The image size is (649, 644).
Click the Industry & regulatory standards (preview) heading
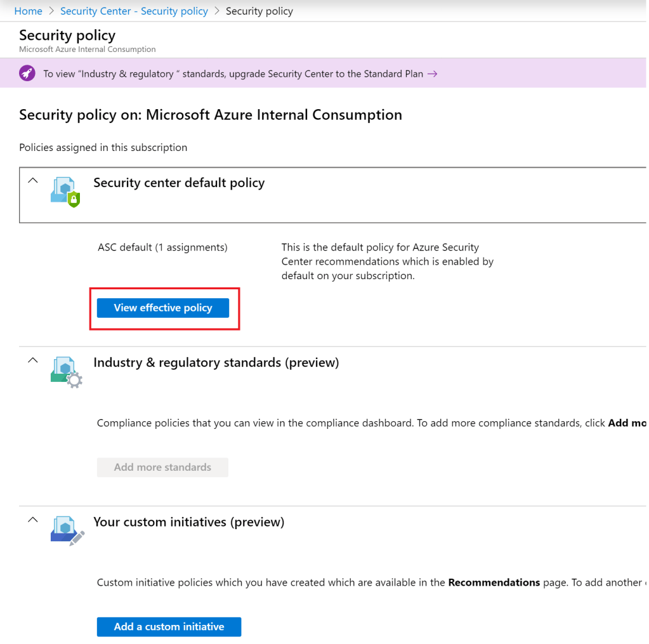pos(216,362)
